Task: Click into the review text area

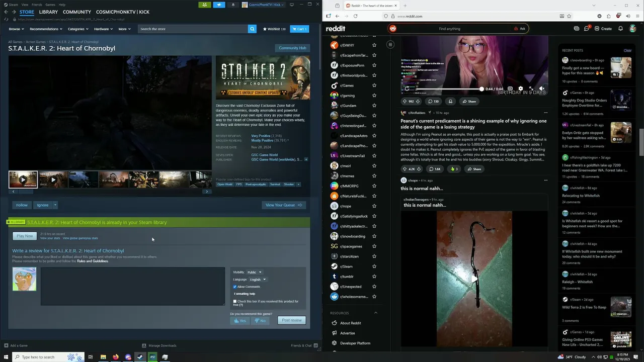Action: [x=133, y=286]
